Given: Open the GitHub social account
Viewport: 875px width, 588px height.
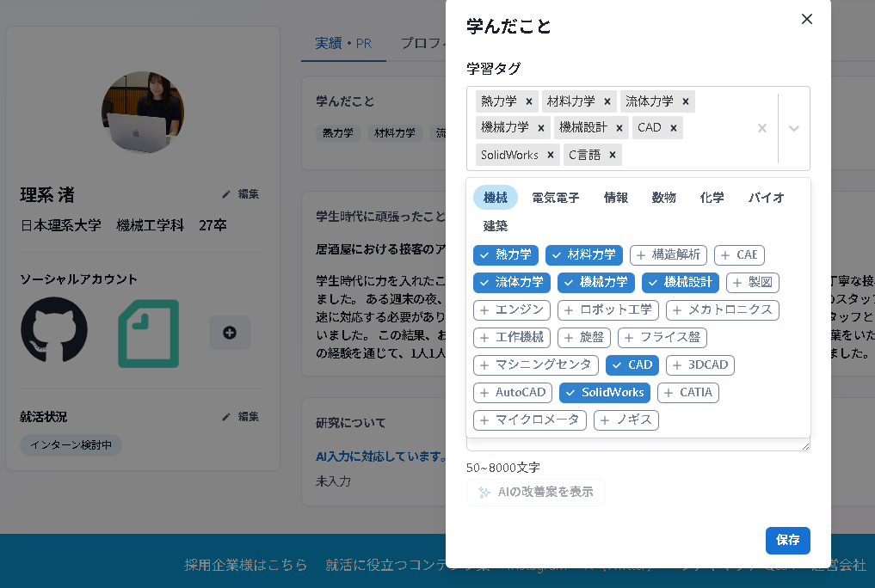Looking at the screenshot, I should pos(54,329).
